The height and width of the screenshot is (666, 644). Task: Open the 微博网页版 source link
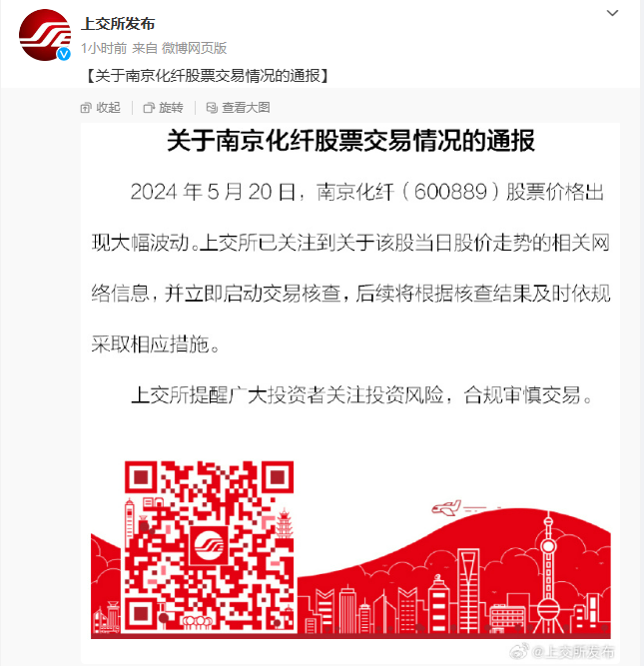click(194, 48)
